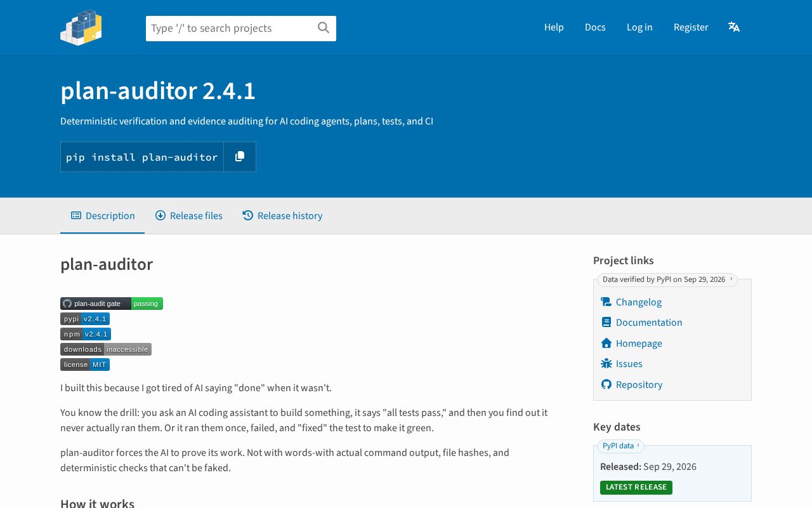Open the Release files tab
The height and width of the screenshot is (508, 812).
[189, 216]
